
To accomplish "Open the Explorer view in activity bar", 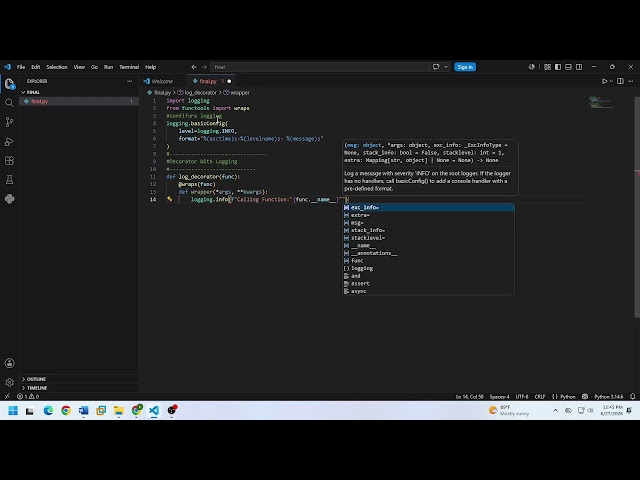I will click(x=9, y=84).
